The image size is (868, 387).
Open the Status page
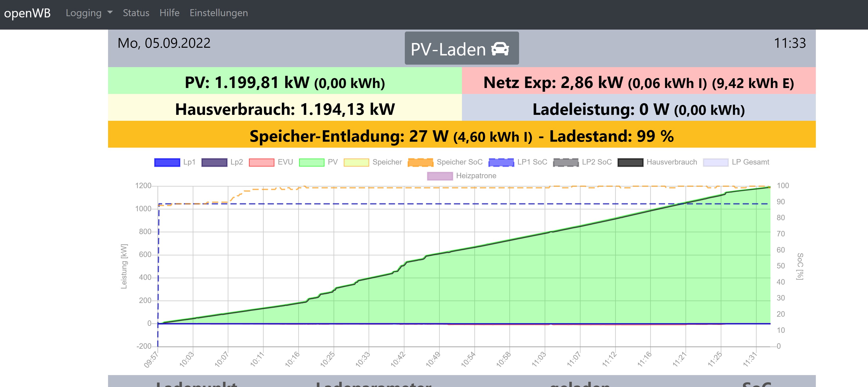coord(136,13)
